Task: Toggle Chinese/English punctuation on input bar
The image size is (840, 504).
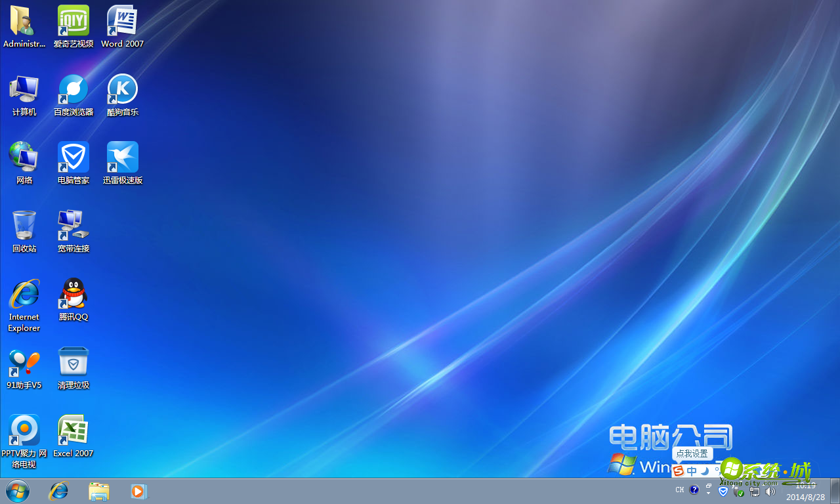Action: tap(716, 471)
